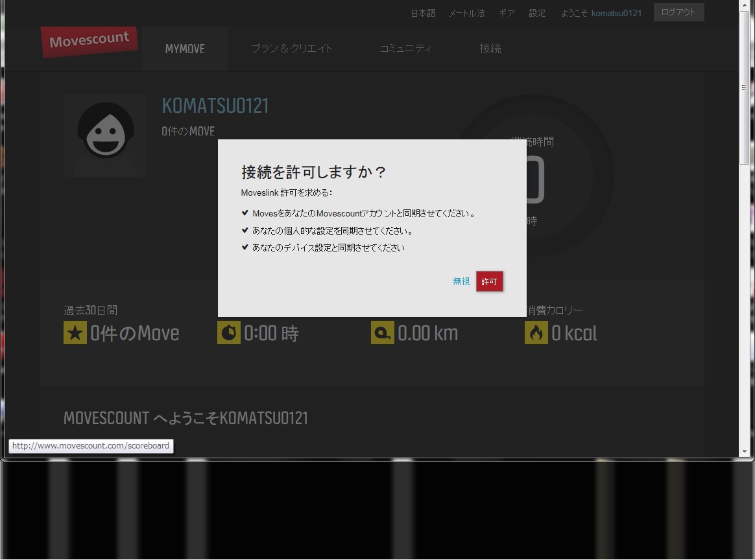The width and height of the screenshot is (755, 560).
Task: Click the '0:00 時' duration value
Action: click(271, 333)
